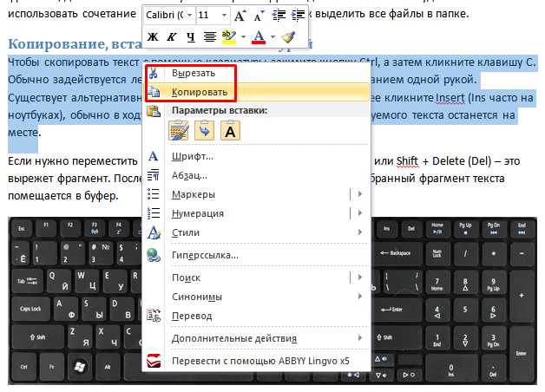This screenshot has width=545, height=392.
Task: Click the word "Insert" in document
Action: tap(450, 98)
